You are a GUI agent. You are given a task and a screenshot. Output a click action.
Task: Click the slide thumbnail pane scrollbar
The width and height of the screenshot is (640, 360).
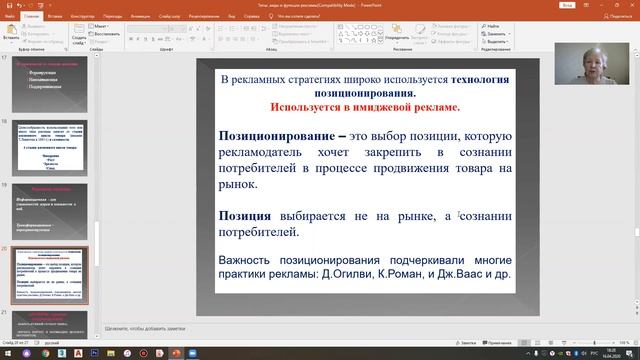(97, 244)
